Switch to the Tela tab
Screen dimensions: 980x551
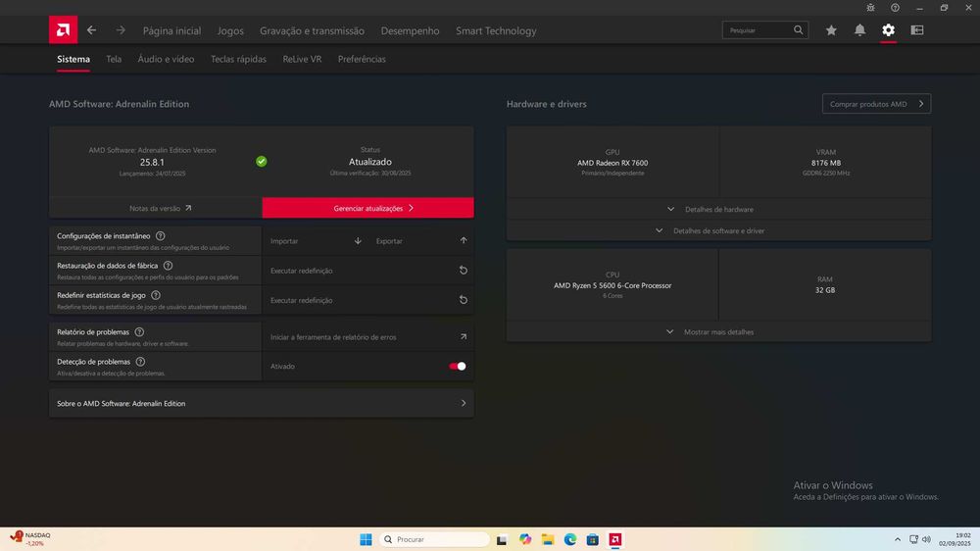[114, 59]
